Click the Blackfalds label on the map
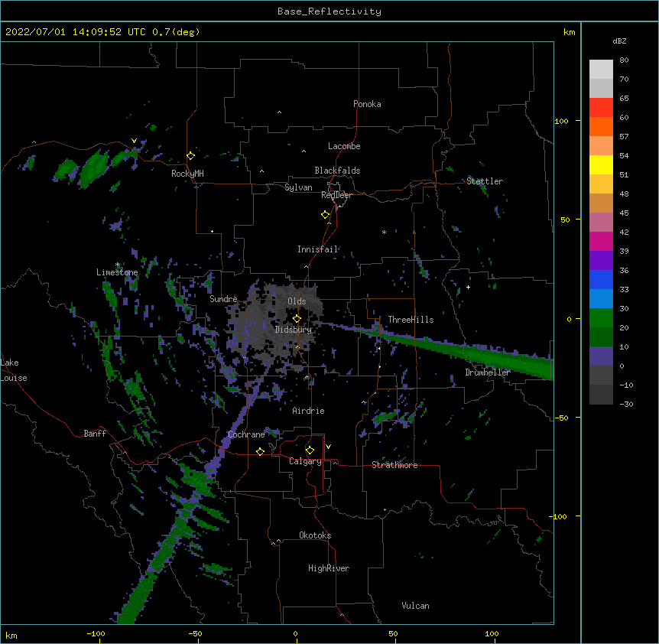659x644 pixels. (x=337, y=171)
